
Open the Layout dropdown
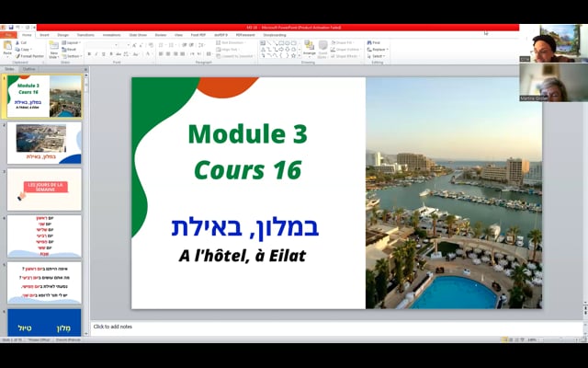click(72, 43)
